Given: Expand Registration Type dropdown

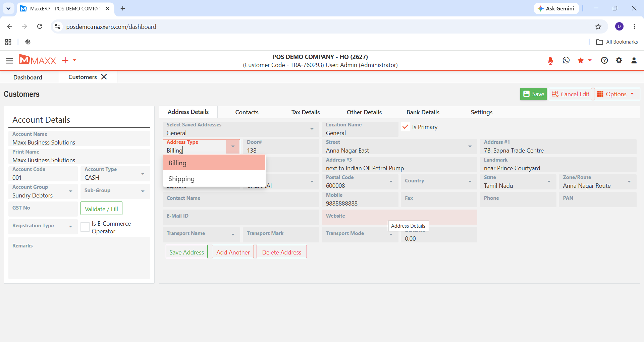Looking at the screenshot, I should (70, 227).
